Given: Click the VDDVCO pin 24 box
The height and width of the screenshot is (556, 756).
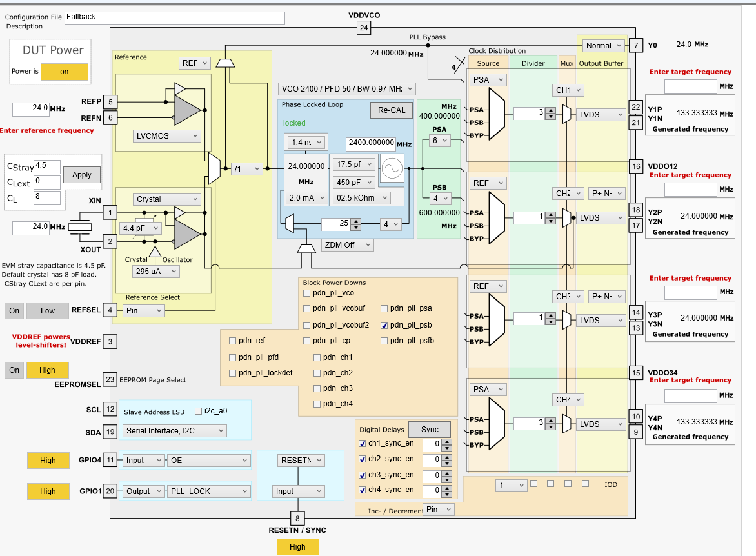Looking at the screenshot, I should click(364, 28).
